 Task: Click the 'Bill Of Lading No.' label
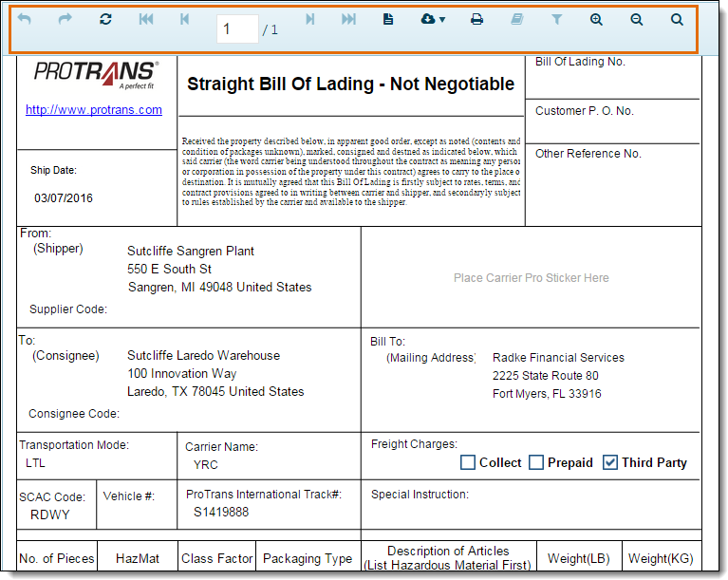tap(580, 62)
